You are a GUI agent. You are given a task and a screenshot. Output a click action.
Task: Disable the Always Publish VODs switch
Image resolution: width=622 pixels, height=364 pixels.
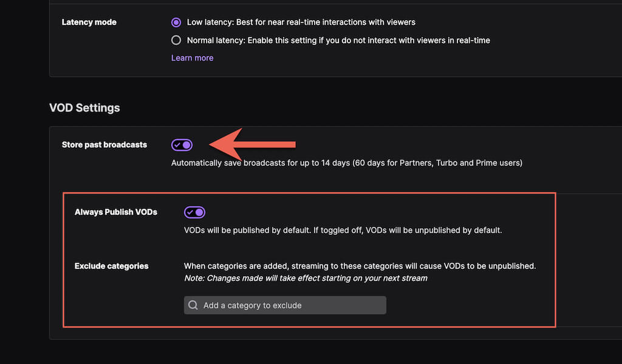[x=194, y=212]
